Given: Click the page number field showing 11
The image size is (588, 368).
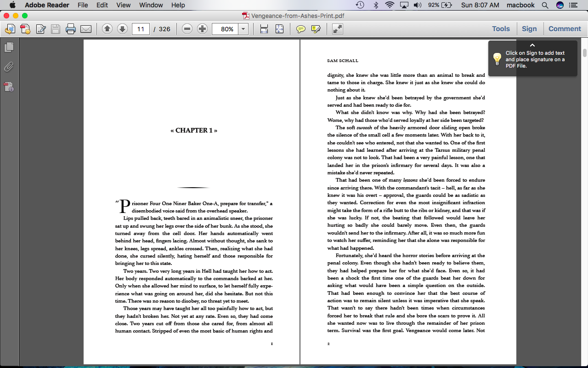Looking at the screenshot, I should point(141,29).
